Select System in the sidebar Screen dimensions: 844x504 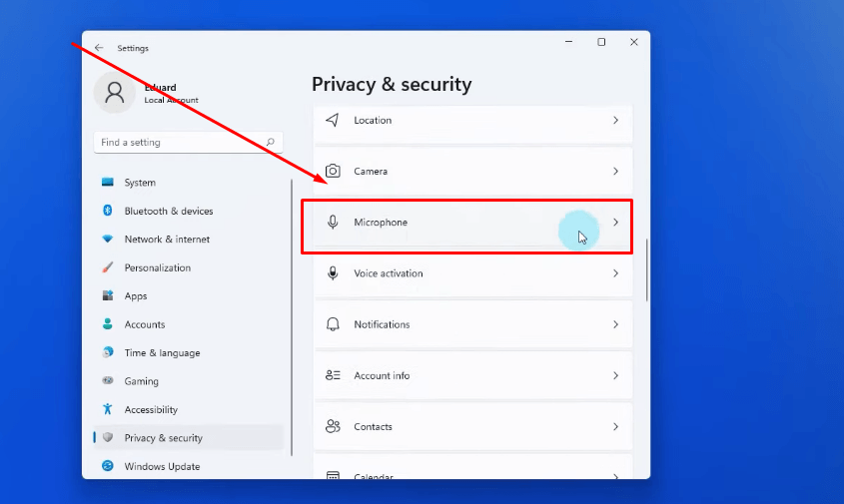pyautogui.click(x=189, y=183)
